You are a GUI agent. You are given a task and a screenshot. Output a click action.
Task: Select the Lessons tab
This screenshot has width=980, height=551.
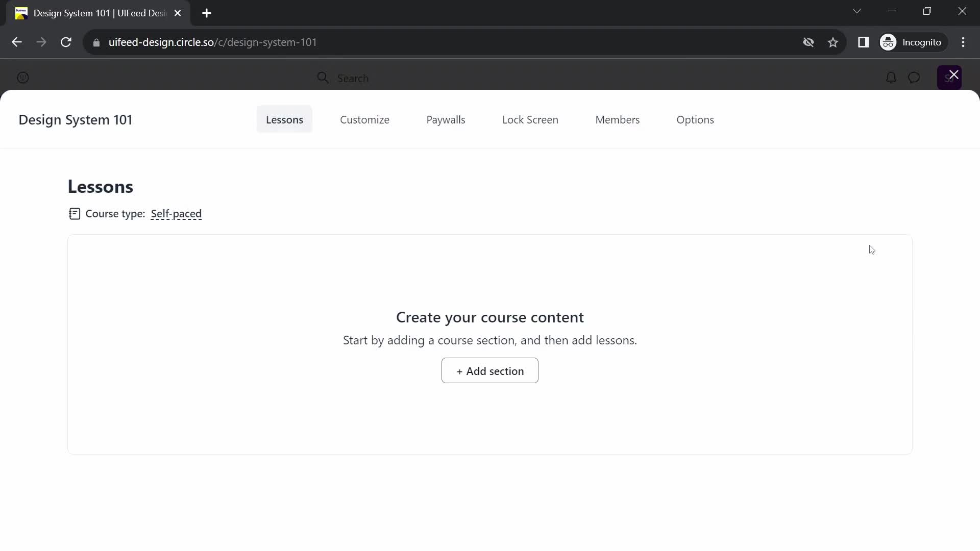click(284, 119)
